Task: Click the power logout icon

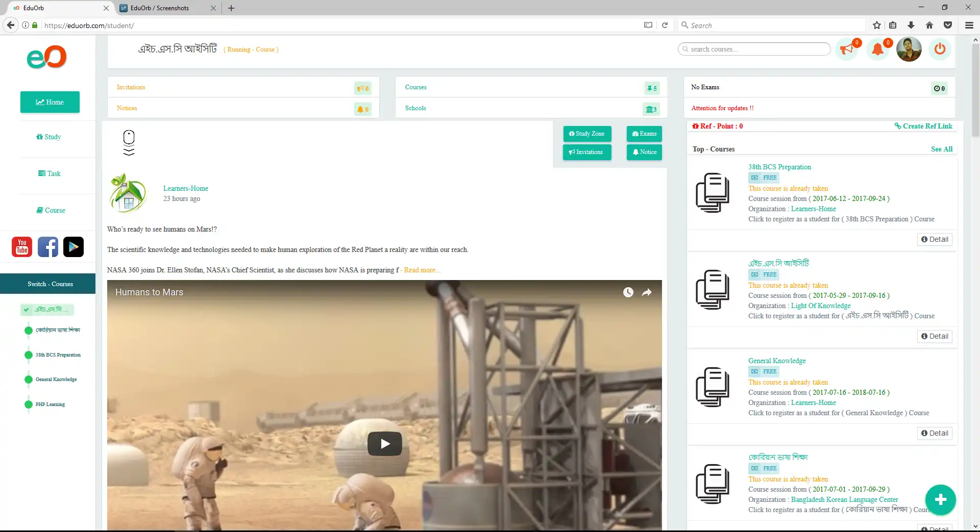Action: [940, 49]
